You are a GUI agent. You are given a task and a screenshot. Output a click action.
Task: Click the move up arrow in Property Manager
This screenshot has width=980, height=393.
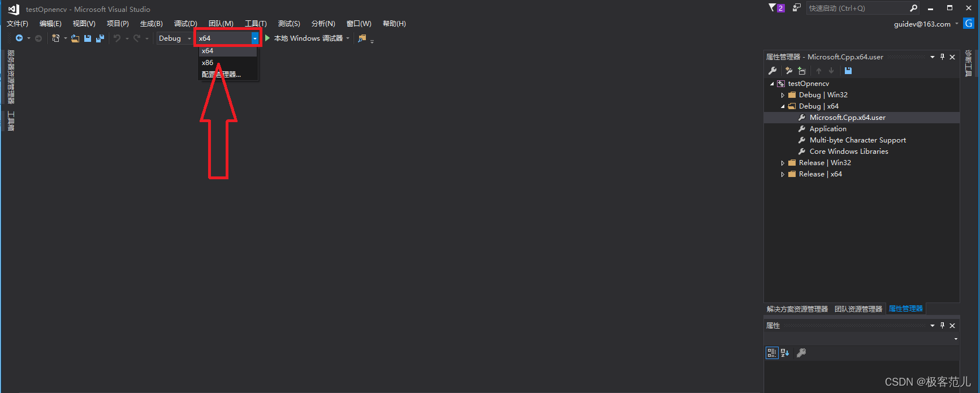coord(818,71)
